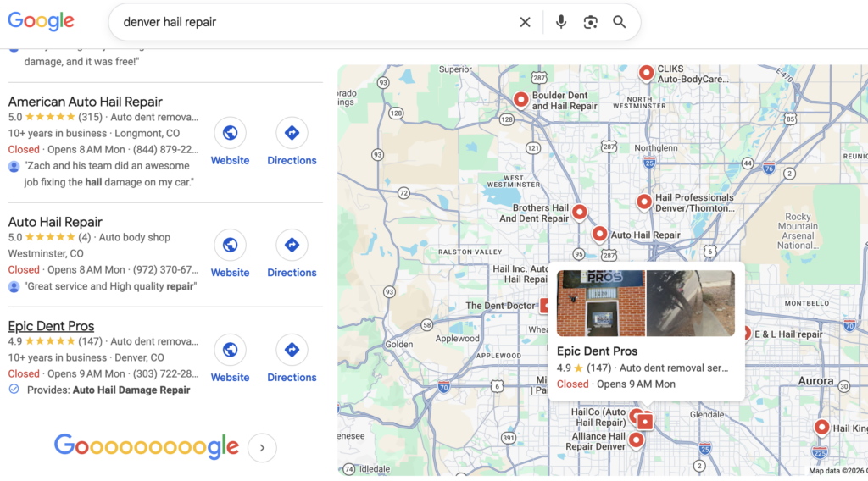Start voice search with microphone icon
Viewport: 868px width, 481px height.
pos(561,22)
